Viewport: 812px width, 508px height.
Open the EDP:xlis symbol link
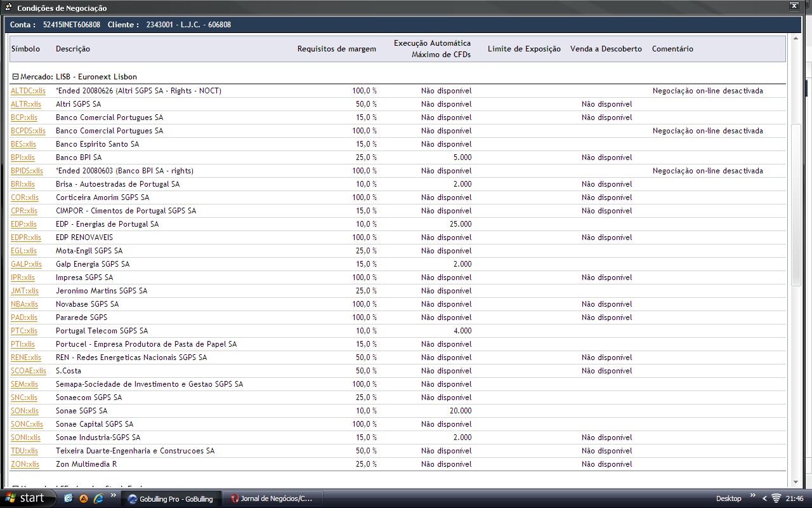tap(23, 224)
